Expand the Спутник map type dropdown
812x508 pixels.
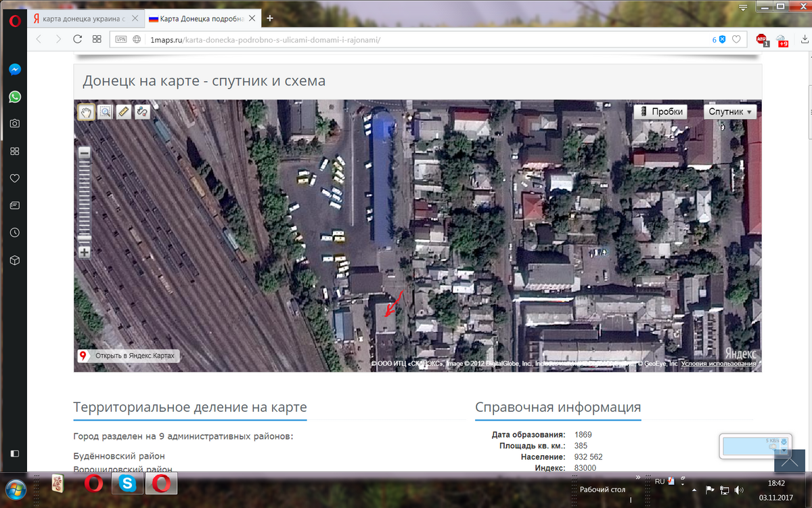coord(730,112)
